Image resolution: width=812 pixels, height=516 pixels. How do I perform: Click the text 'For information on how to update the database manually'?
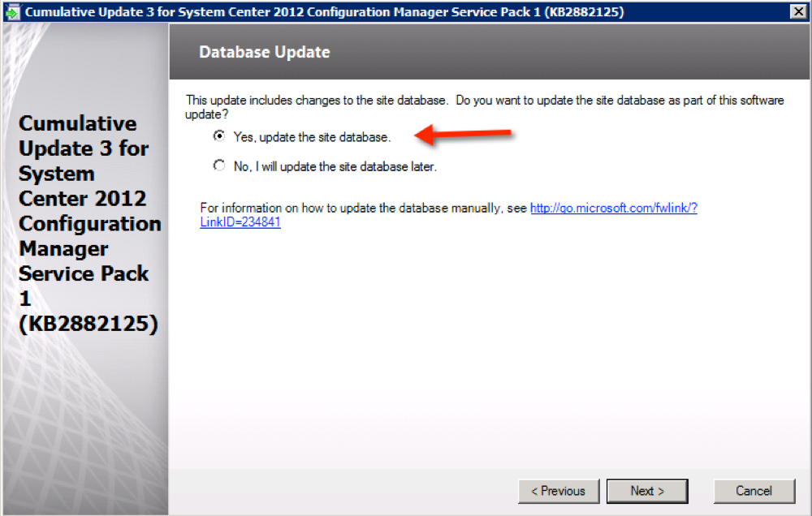[351, 208]
